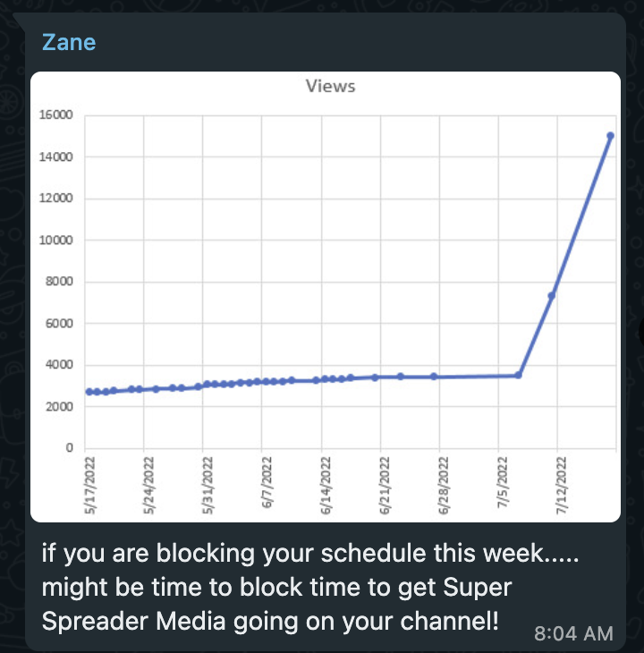The width and height of the screenshot is (644, 653).
Task: Click the 5/31/2022 date axis label
Action: [x=208, y=486]
